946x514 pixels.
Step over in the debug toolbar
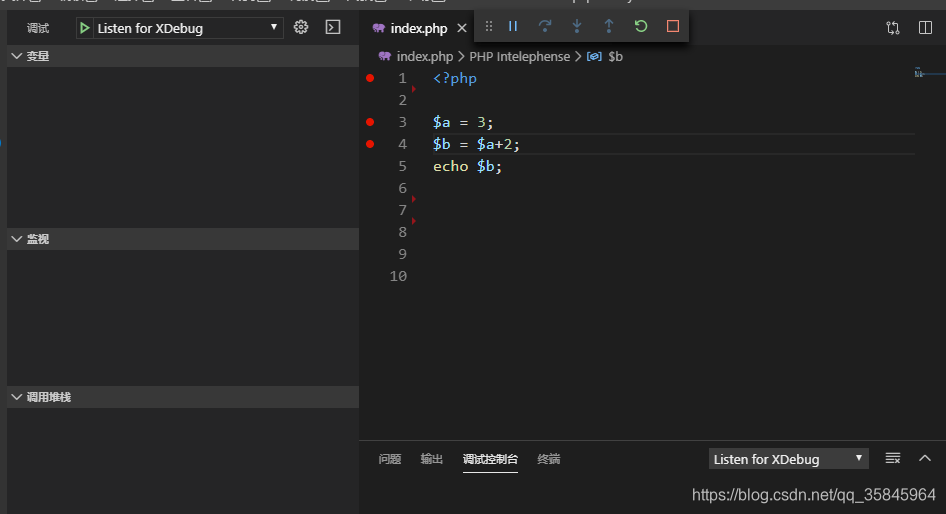point(545,26)
